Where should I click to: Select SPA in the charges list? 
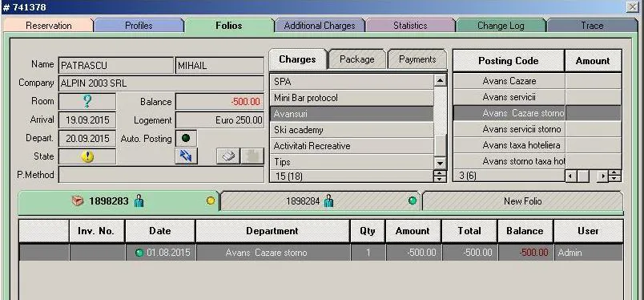pos(352,82)
